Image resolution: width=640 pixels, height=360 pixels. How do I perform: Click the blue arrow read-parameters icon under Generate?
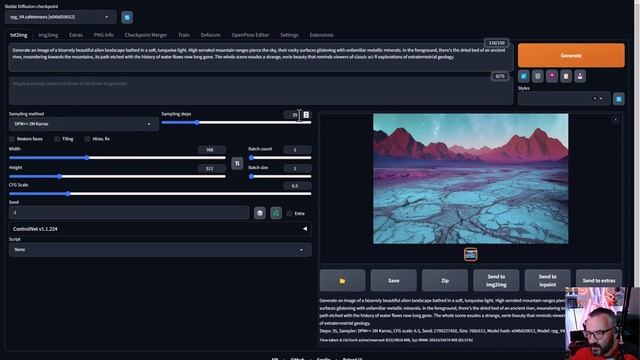click(524, 76)
